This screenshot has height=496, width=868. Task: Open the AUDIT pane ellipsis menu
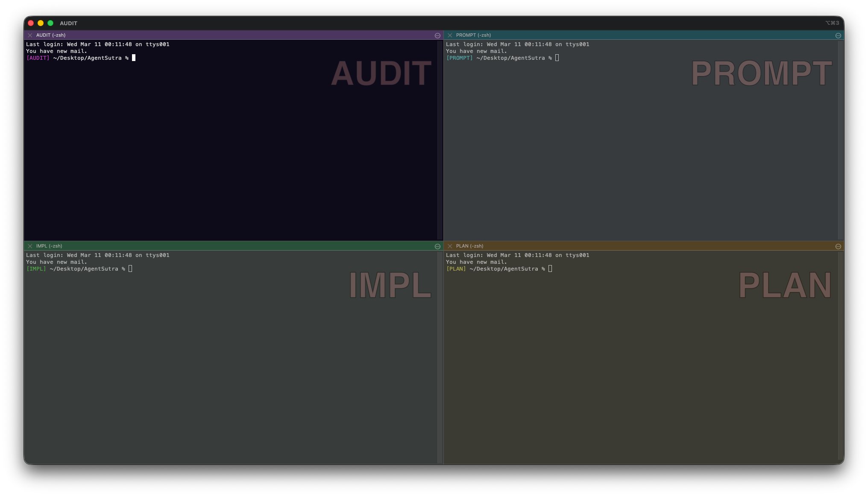coord(437,35)
